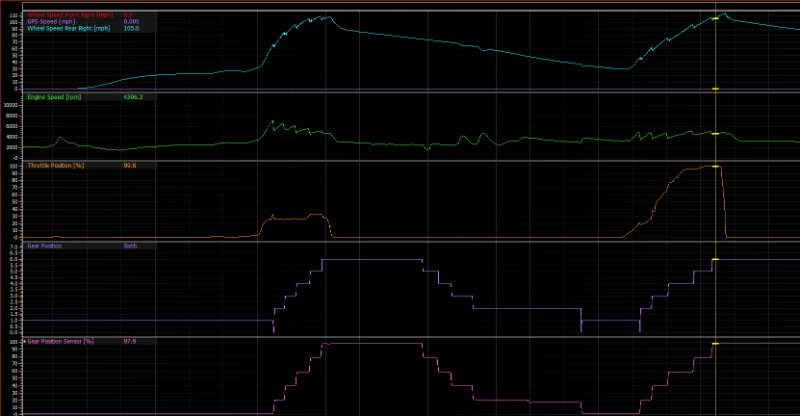This screenshot has height=416, width=800.
Task: Click the first wheel speed peak on cyan trace
Action: point(327,17)
